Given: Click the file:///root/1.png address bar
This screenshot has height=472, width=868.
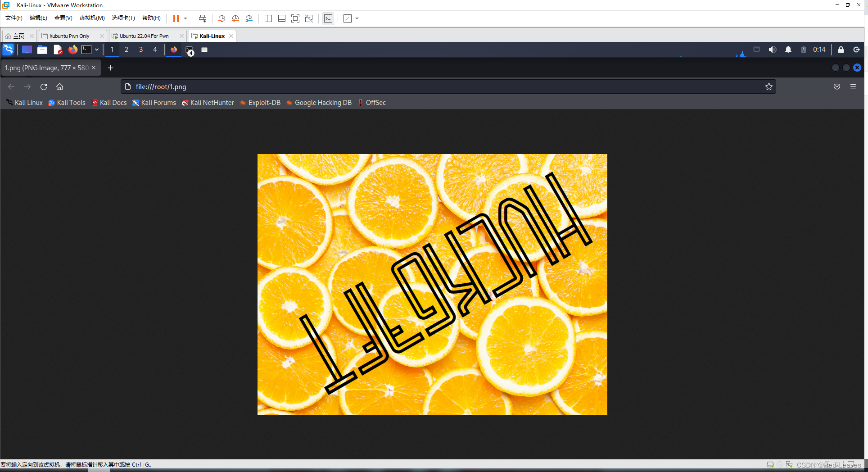Looking at the screenshot, I should pyautogui.click(x=448, y=86).
